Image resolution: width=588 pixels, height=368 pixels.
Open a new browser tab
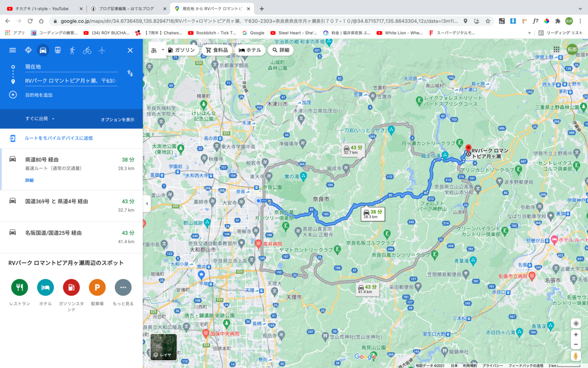(x=262, y=8)
